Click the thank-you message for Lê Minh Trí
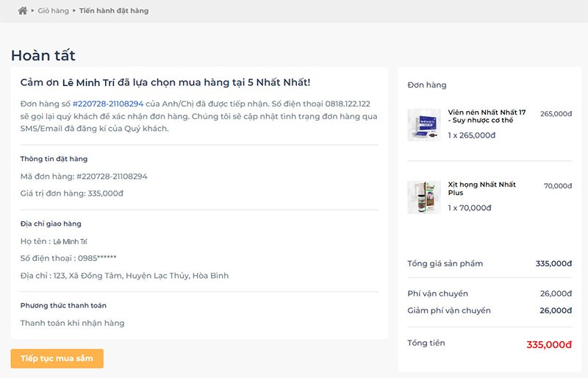This screenshot has height=378, width=588. [x=165, y=82]
